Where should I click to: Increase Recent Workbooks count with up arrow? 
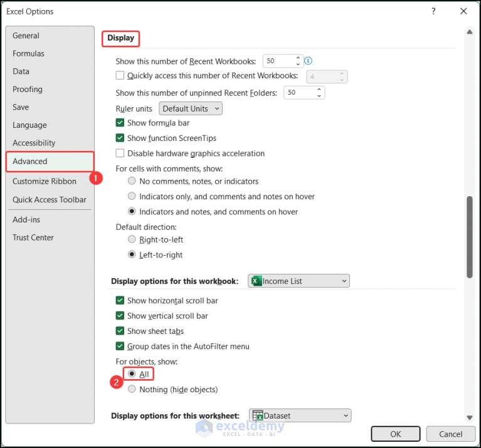(298, 58)
